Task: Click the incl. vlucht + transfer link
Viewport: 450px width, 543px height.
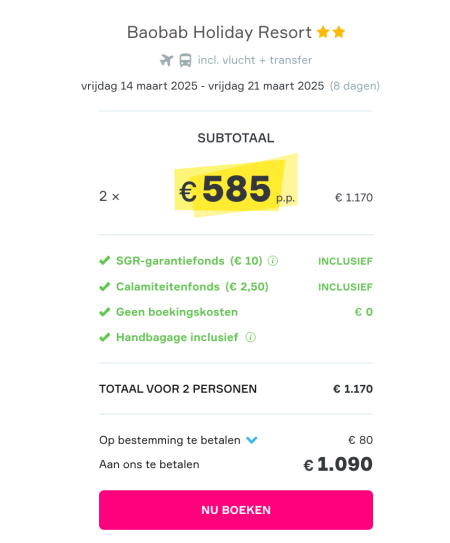Action: tap(255, 60)
